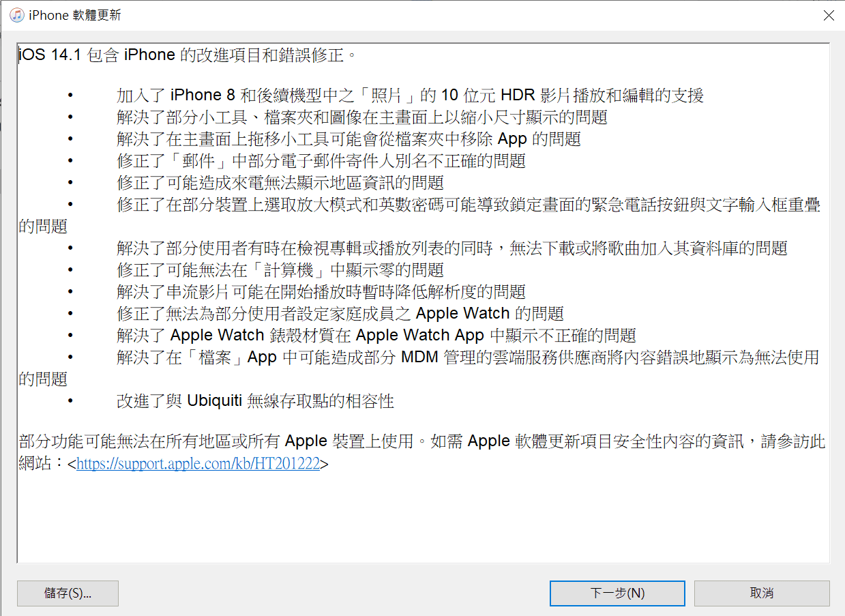Image resolution: width=845 pixels, height=616 pixels.
Task: Click the iPhone 軟體更新 window title
Action: (x=75, y=15)
